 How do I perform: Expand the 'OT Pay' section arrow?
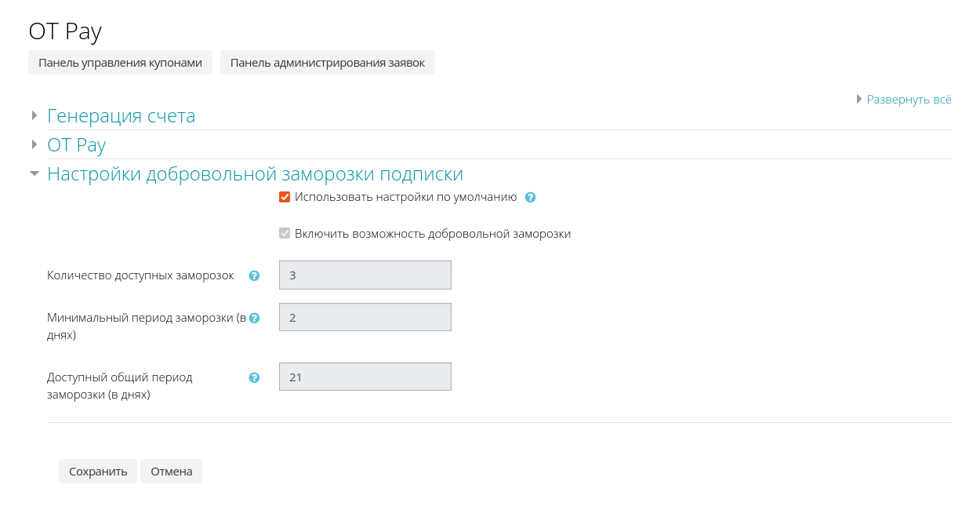tap(34, 144)
